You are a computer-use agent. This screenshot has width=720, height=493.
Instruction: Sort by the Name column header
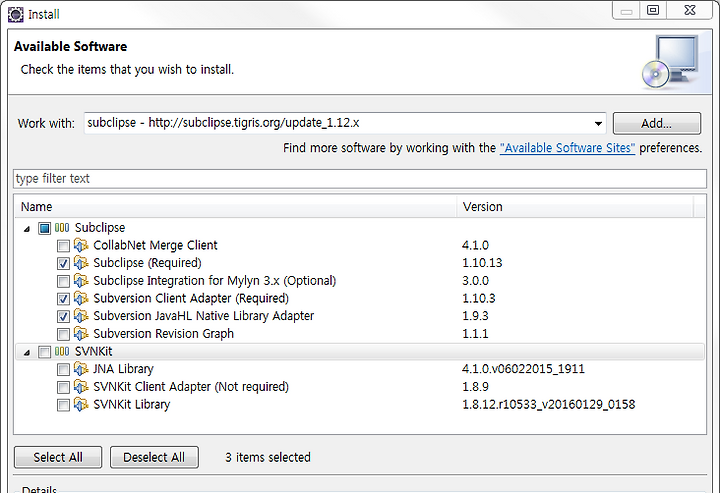(236, 207)
